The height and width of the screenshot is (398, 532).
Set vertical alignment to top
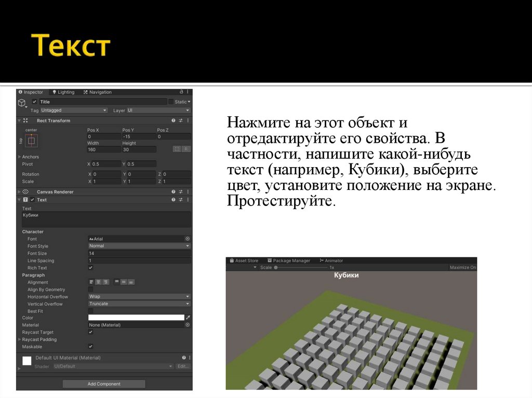click(116, 282)
